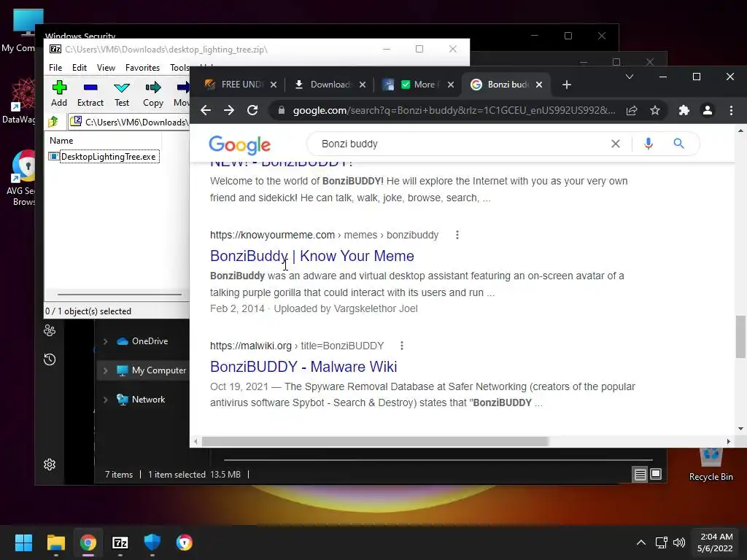The height and width of the screenshot is (560, 747).
Task: Open the 7-Zip File menu
Action: pos(55,68)
